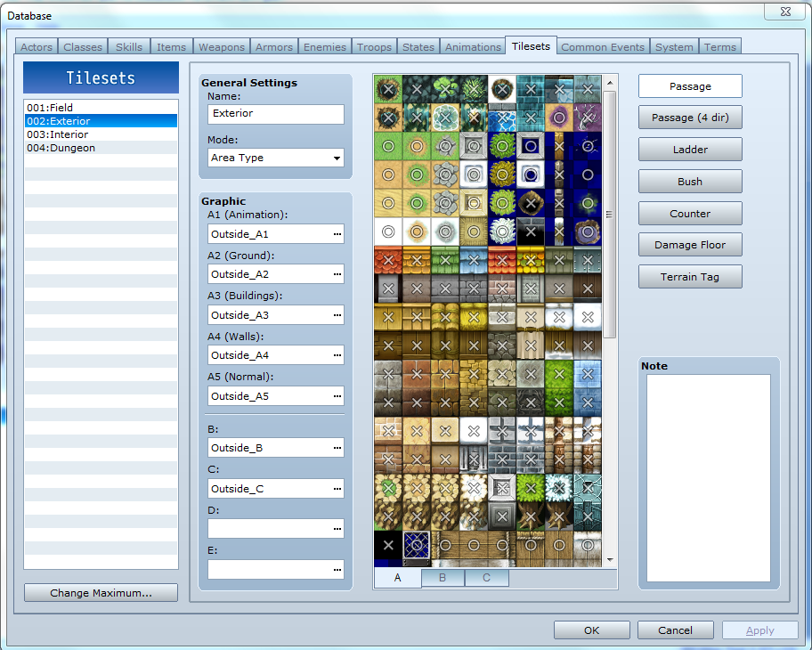Select the Passage editing mode
The height and width of the screenshot is (650, 812).
click(689, 85)
